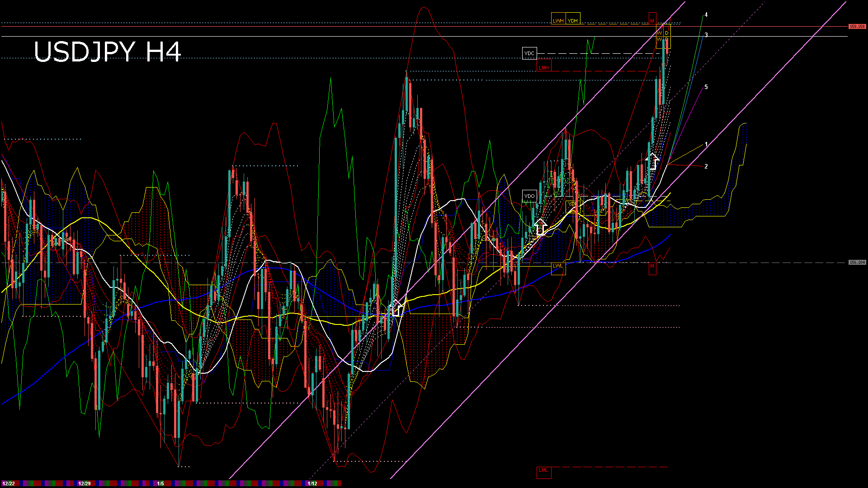
Task: Click the 12/22 date marker
Action: pyautogui.click(x=8, y=483)
